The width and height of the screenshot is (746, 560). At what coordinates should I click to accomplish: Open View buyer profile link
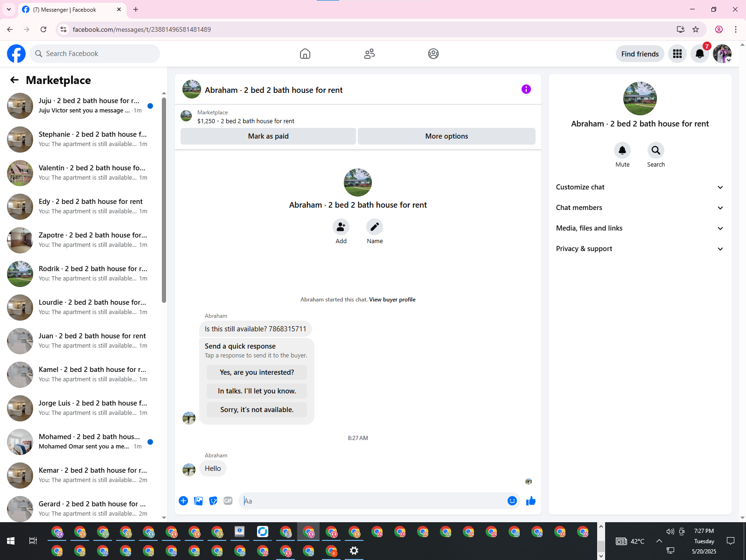coord(392,300)
